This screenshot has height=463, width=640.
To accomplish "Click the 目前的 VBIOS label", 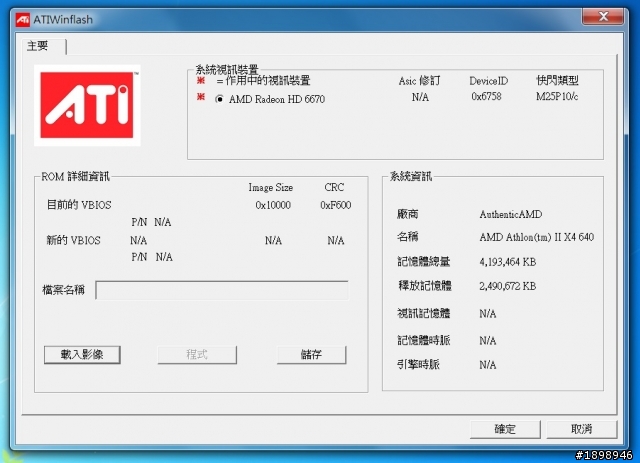I will (79, 205).
